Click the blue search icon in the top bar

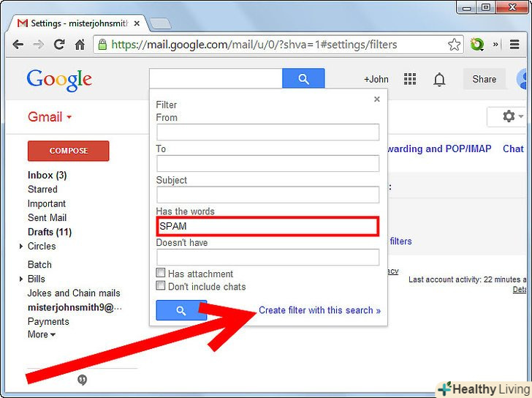coord(303,79)
